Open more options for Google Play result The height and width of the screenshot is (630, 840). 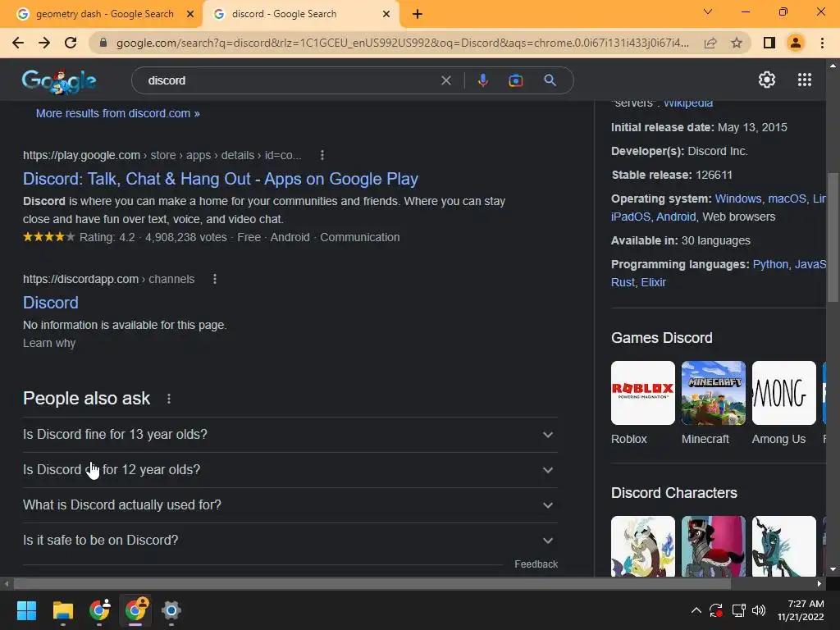(322, 155)
